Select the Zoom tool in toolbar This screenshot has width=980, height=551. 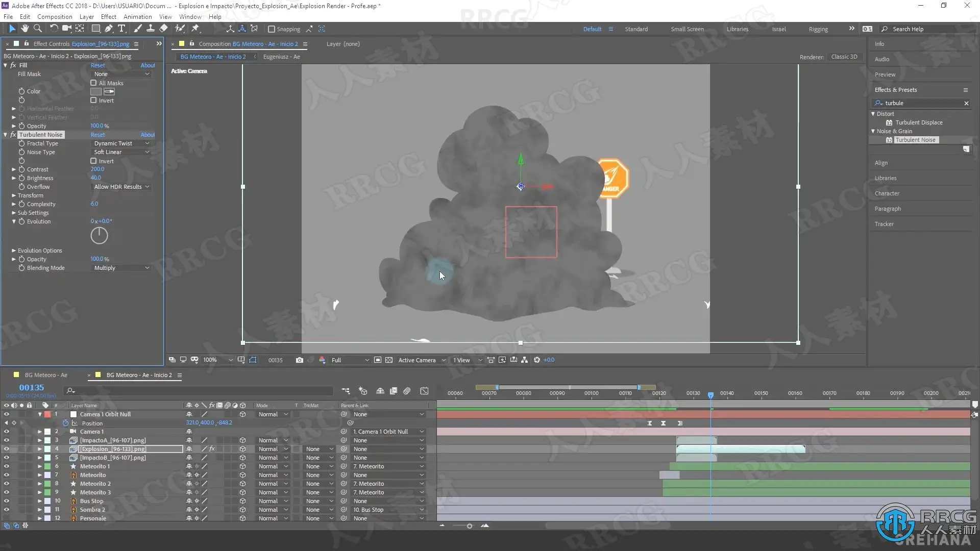tap(37, 29)
